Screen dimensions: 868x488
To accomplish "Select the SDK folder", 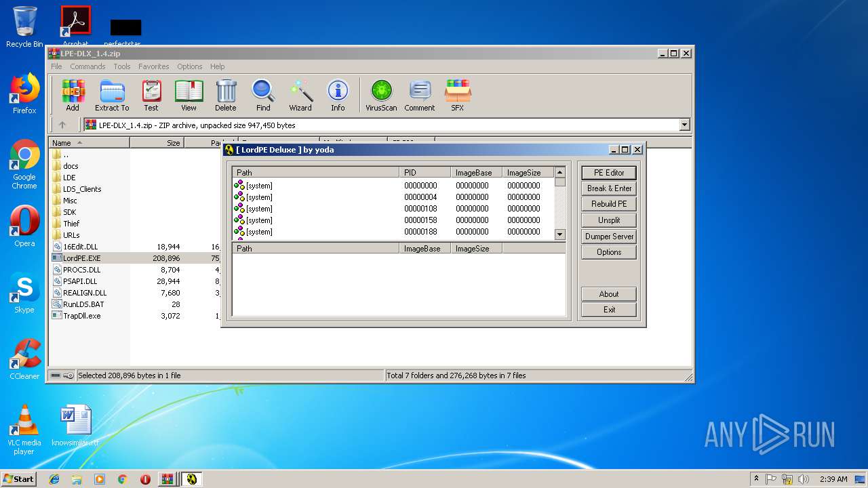I will coord(70,212).
